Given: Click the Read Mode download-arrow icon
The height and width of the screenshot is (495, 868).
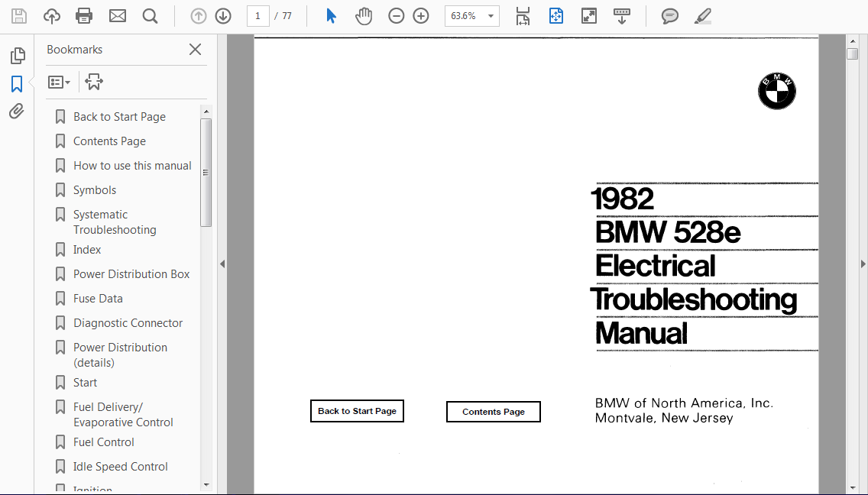Looking at the screenshot, I should (622, 16).
